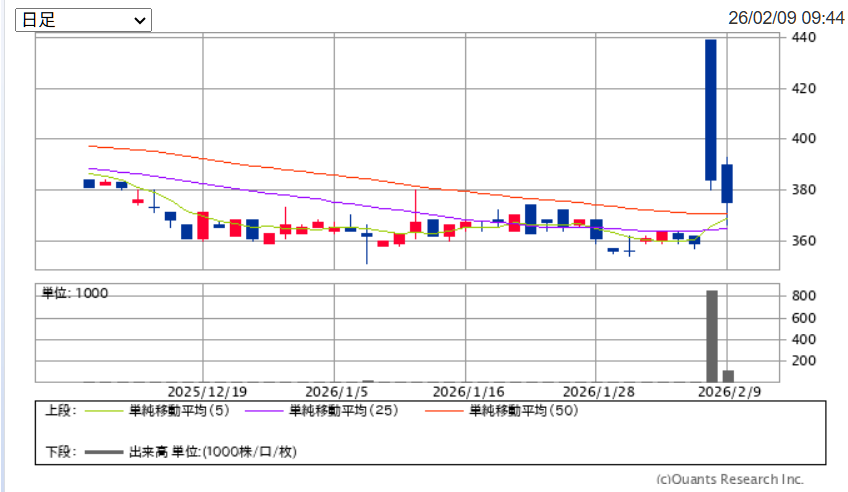
Task: Click the tallest gray volume bar
Action: point(712,336)
